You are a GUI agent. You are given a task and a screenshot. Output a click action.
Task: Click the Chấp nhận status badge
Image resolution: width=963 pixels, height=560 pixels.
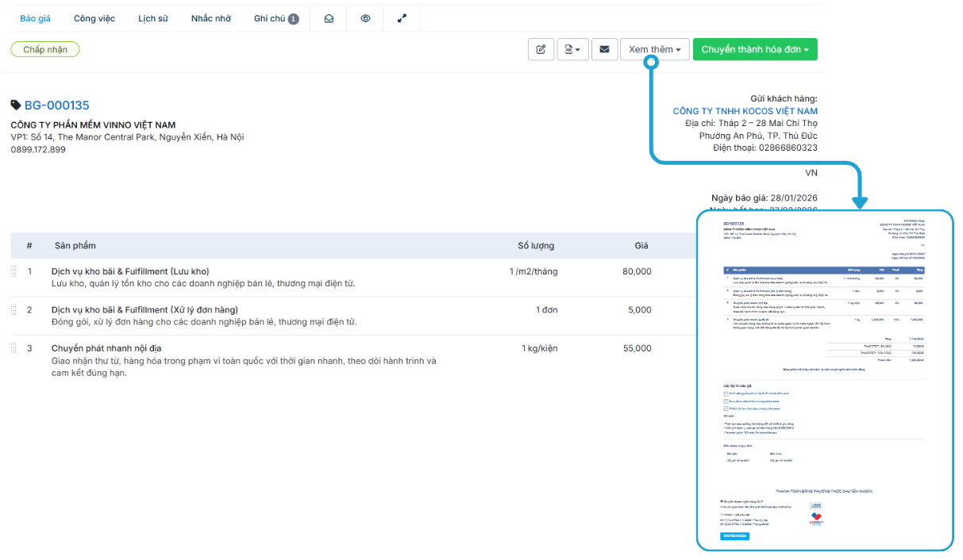(45, 49)
